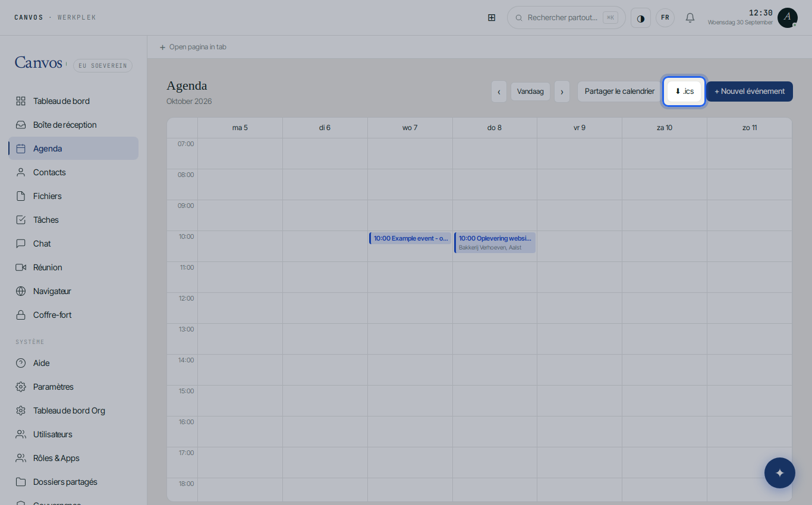Select Agenda in the sidebar

click(x=74, y=149)
